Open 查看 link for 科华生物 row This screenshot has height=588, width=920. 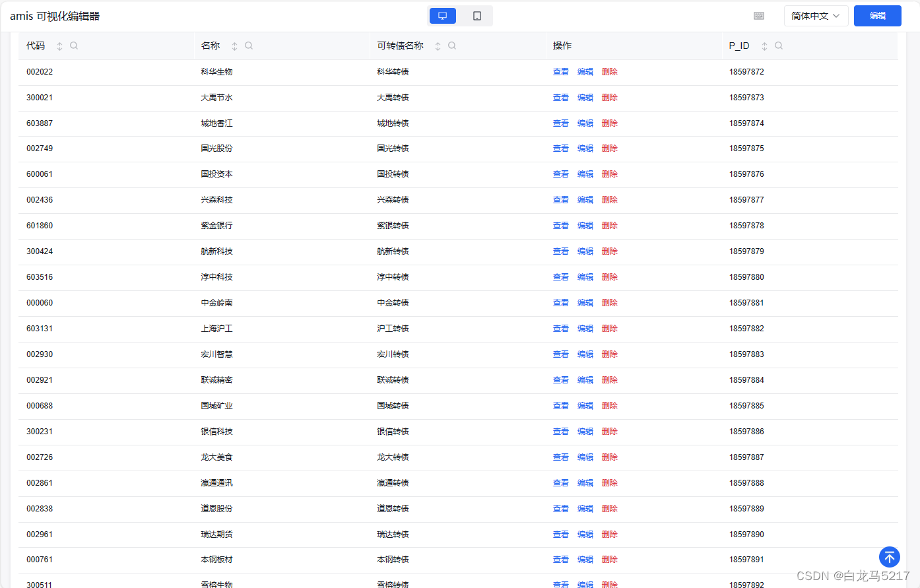[x=560, y=71]
